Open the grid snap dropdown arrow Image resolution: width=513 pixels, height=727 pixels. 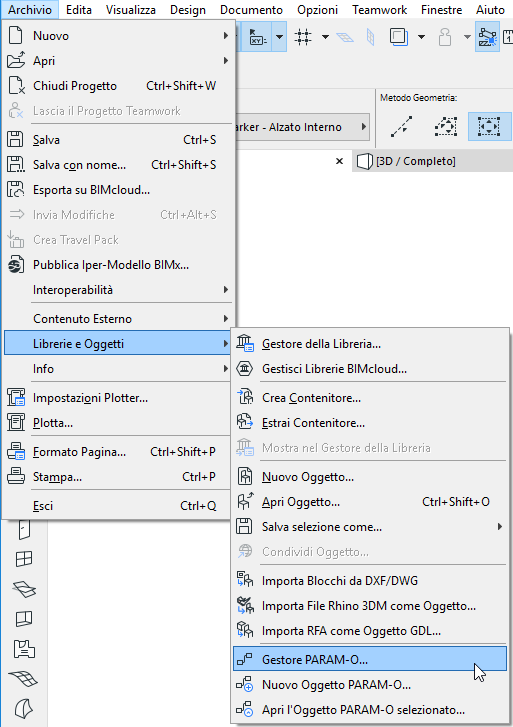326,37
